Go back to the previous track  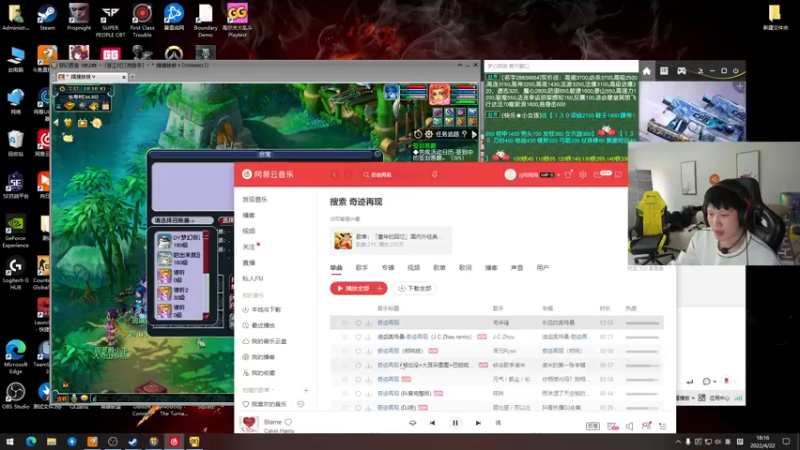click(x=432, y=422)
